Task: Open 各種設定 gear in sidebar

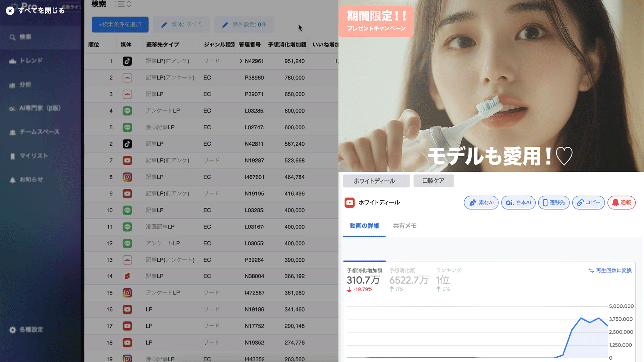Action: point(13,330)
